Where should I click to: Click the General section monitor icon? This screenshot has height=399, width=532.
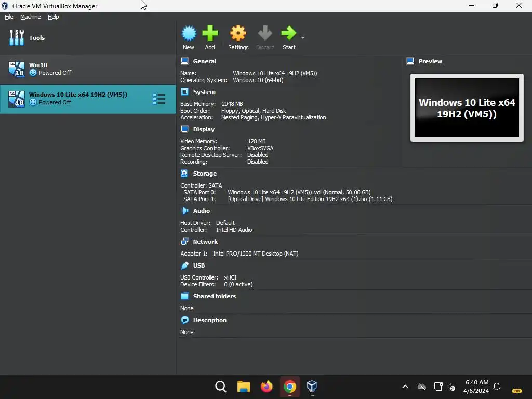click(x=184, y=61)
